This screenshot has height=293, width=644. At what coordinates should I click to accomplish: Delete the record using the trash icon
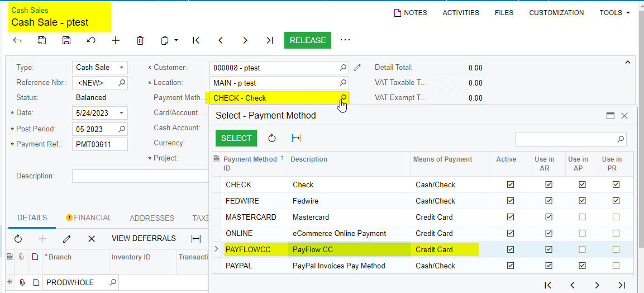click(140, 40)
